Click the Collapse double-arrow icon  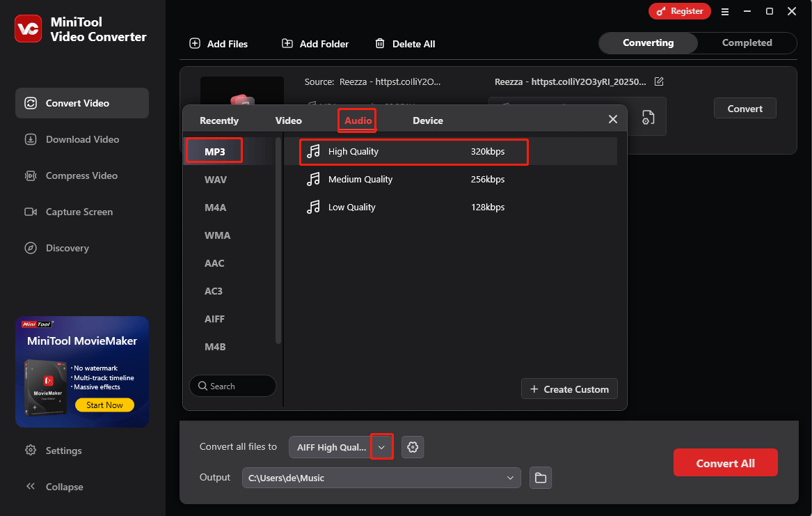point(31,487)
